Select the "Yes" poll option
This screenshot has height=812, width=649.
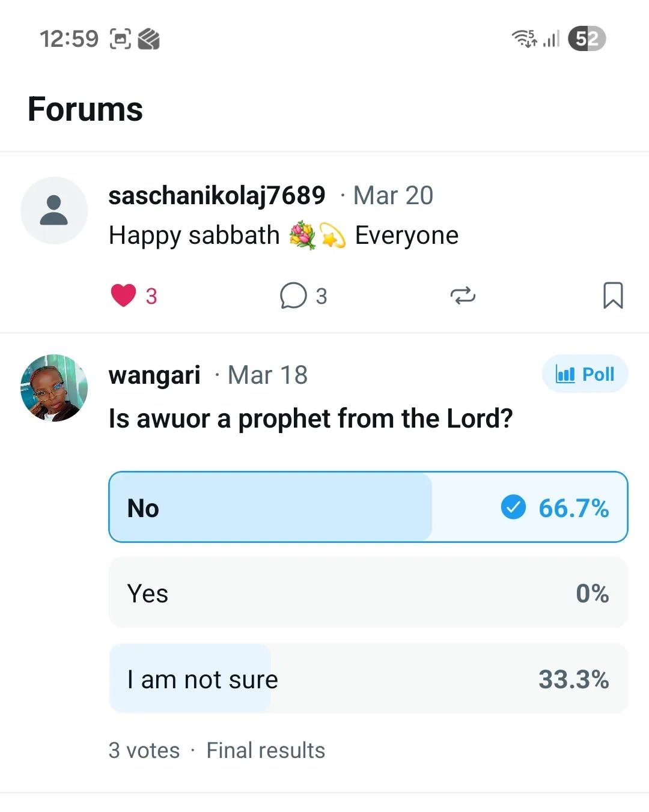click(x=368, y=593)
